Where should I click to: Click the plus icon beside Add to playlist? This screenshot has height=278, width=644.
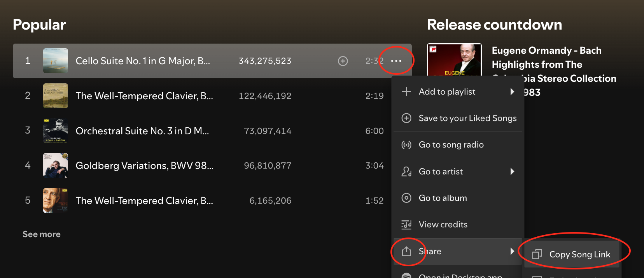point(406,91)
